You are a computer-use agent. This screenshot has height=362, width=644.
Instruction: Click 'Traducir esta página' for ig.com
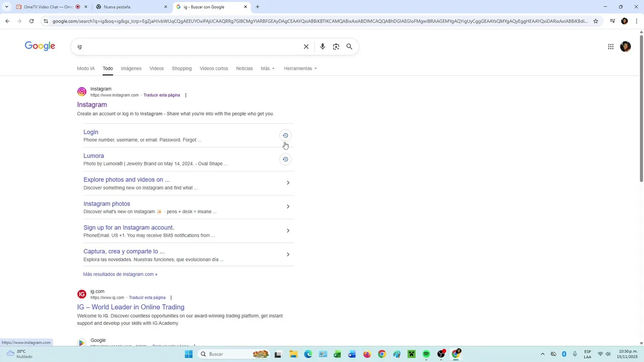(147, 298)
